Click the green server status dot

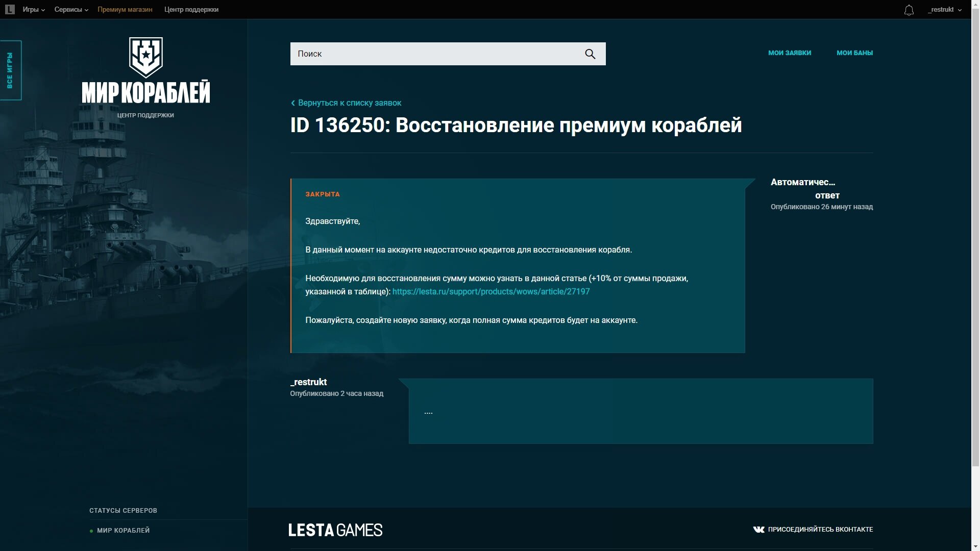[x=91, y=531]
